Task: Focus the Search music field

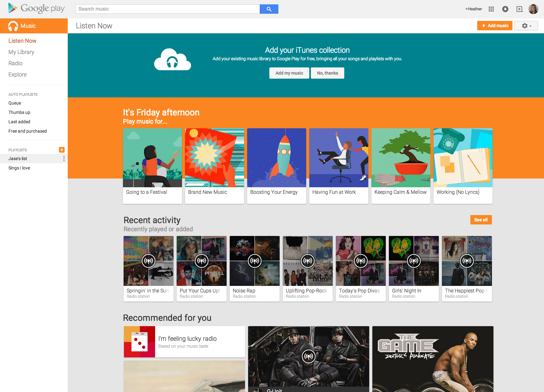Action: click(x=168, y=9)
